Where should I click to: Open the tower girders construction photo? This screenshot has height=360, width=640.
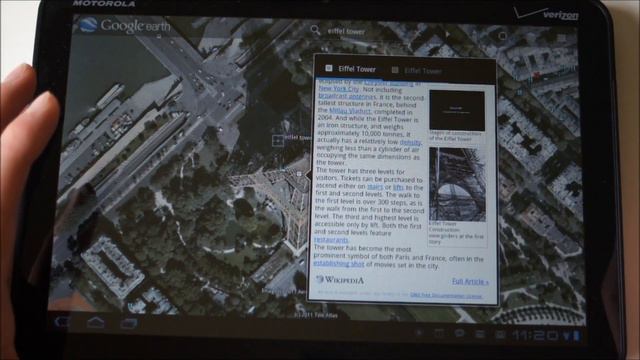point(457,184)
